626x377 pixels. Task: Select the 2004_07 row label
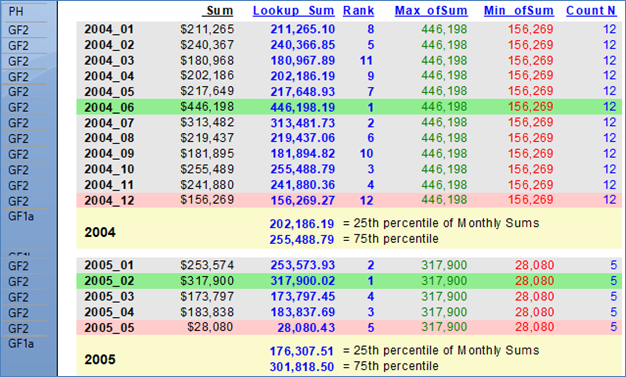pyautogui.click(x=109, y=123)
